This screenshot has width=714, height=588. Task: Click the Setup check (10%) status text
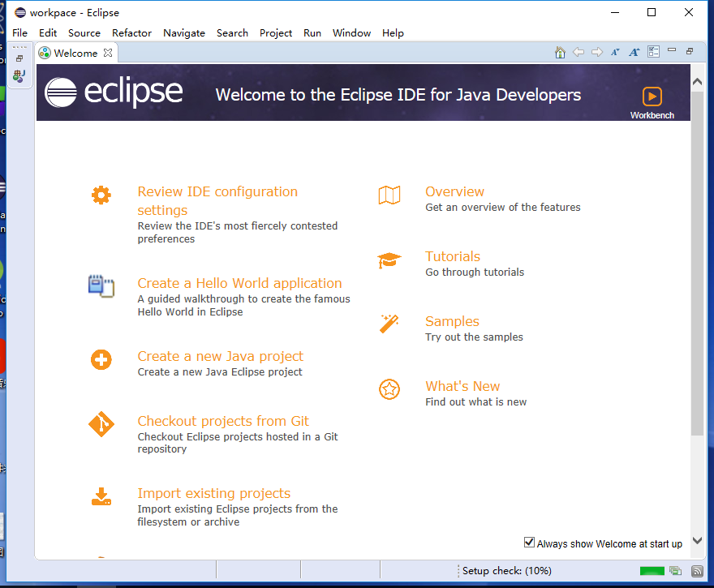pyautogui.click(x=507, y=571)
